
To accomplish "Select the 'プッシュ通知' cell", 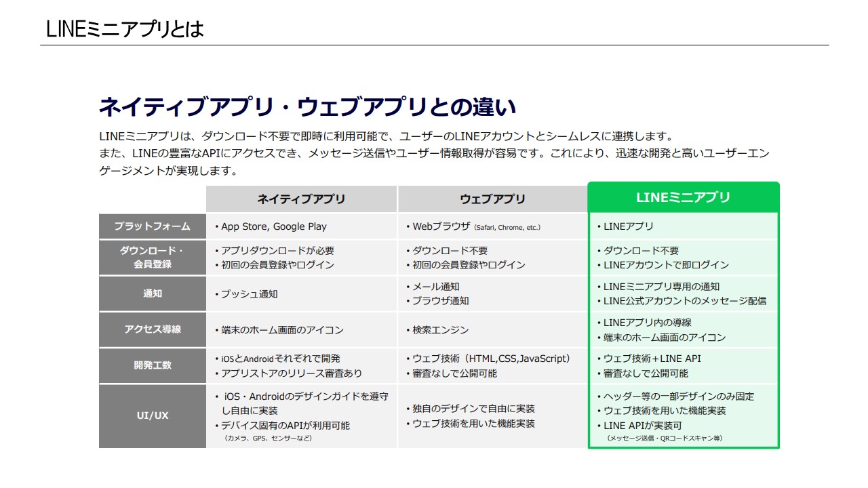I will (x=249, y=294).
